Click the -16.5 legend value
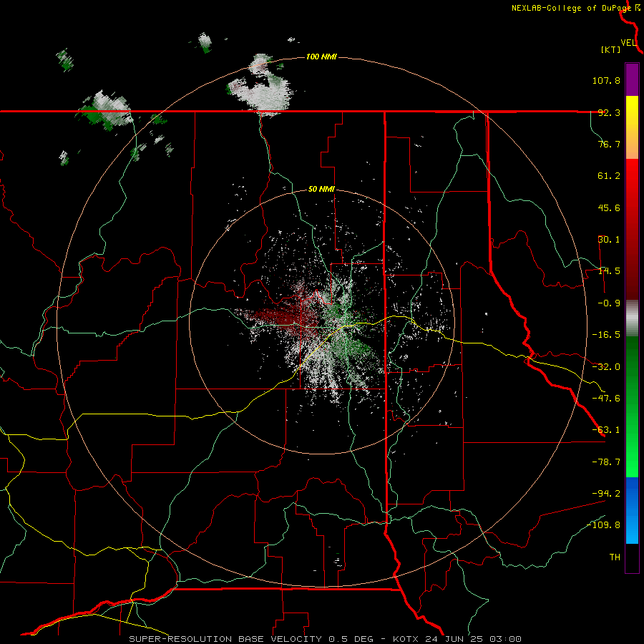The height and width of the screenshot is (644, 644). pos(606,335)
